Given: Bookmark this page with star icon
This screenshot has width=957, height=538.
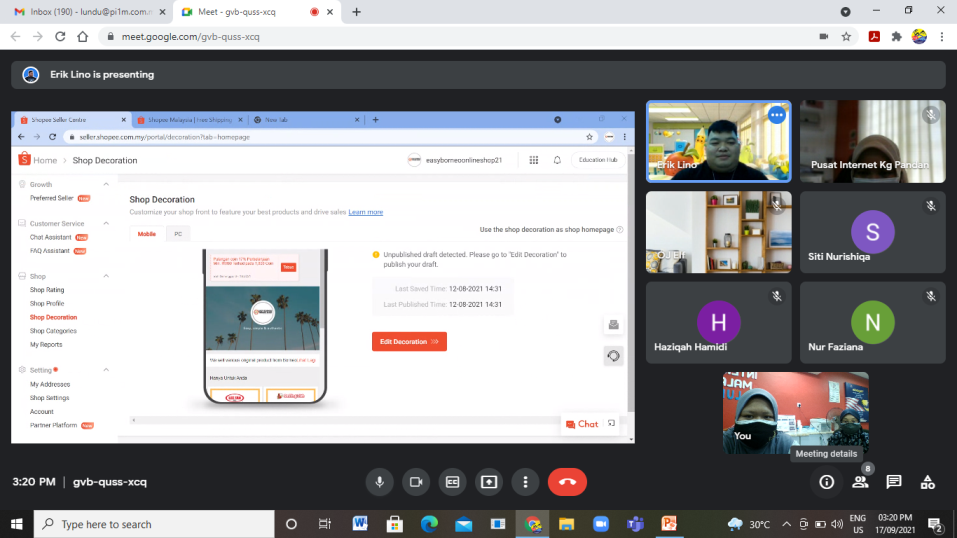Looking at the screenshot, I should point(846,36).
